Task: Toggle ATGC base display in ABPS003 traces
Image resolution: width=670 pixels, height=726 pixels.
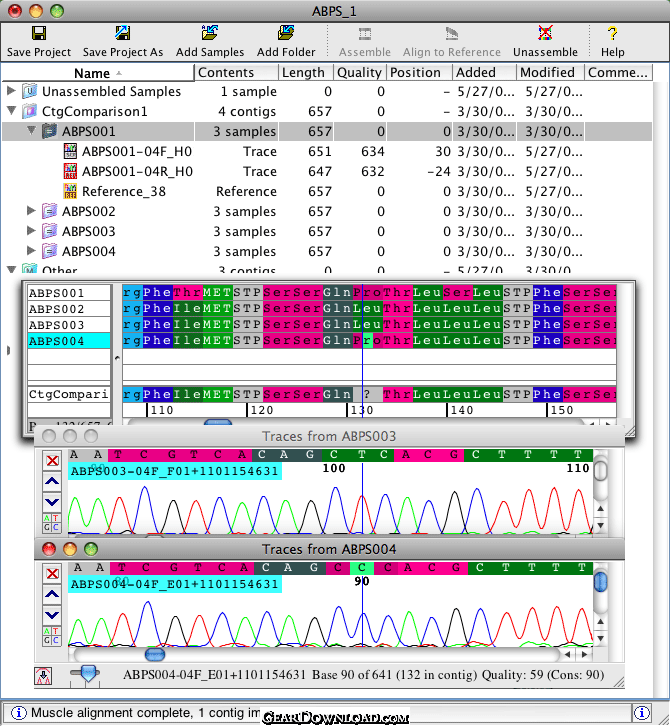Action: [52, 523]
